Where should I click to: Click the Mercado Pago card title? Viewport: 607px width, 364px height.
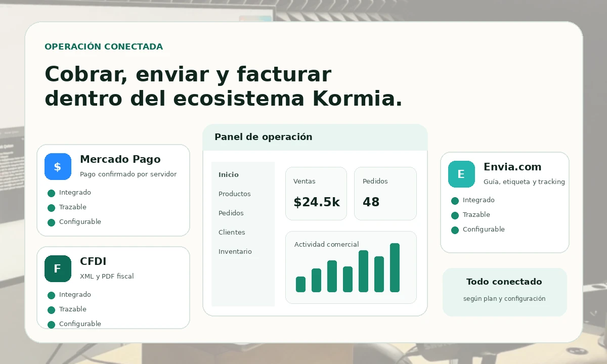click(120, 159)
